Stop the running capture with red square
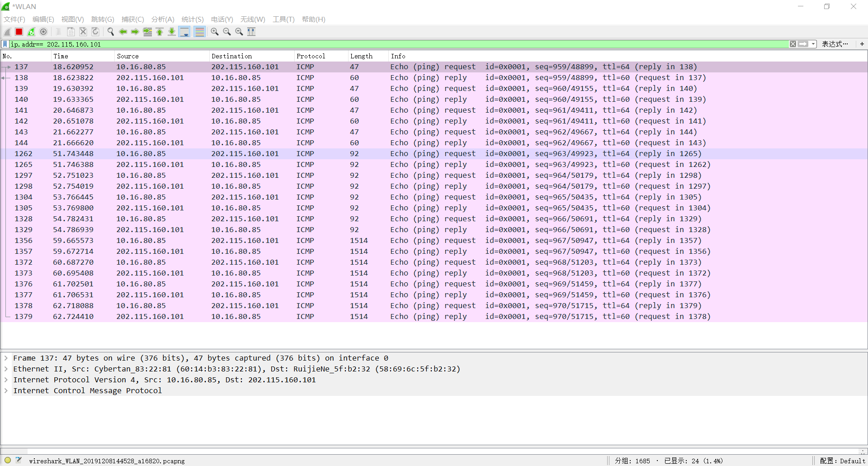 19,32
